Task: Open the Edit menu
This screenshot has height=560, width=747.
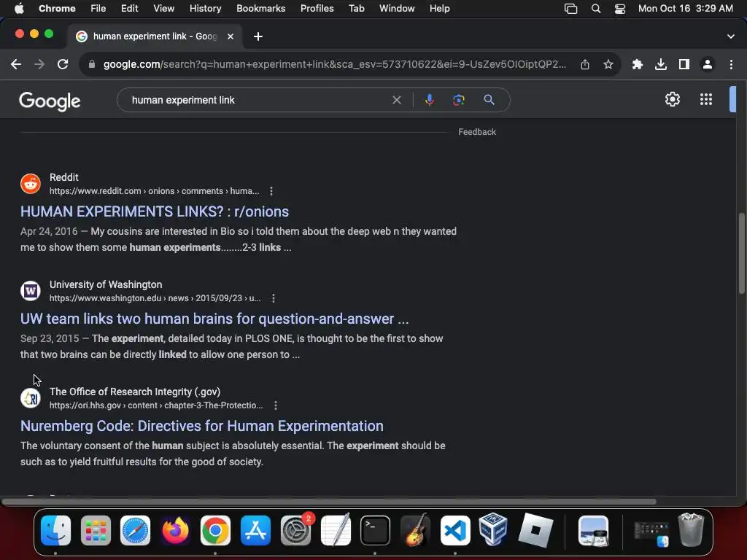Action: (129, 8)
